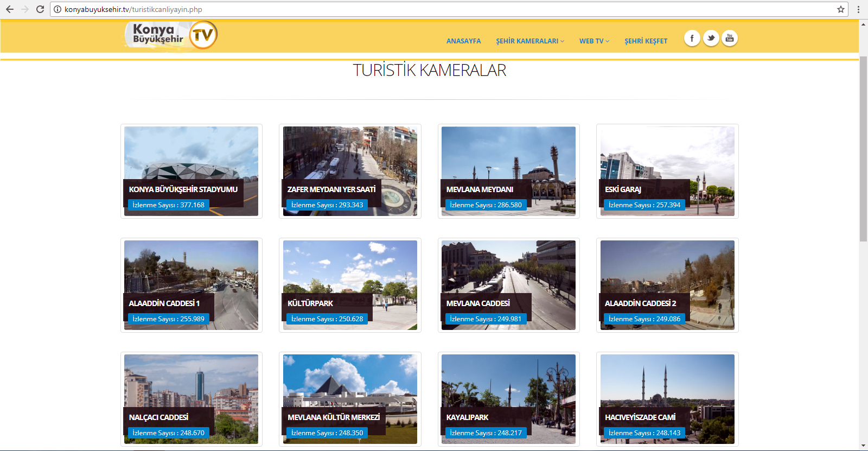Click view count 248.143 label
This screenshot has width=868, height=451.
[x=644, y=433]
